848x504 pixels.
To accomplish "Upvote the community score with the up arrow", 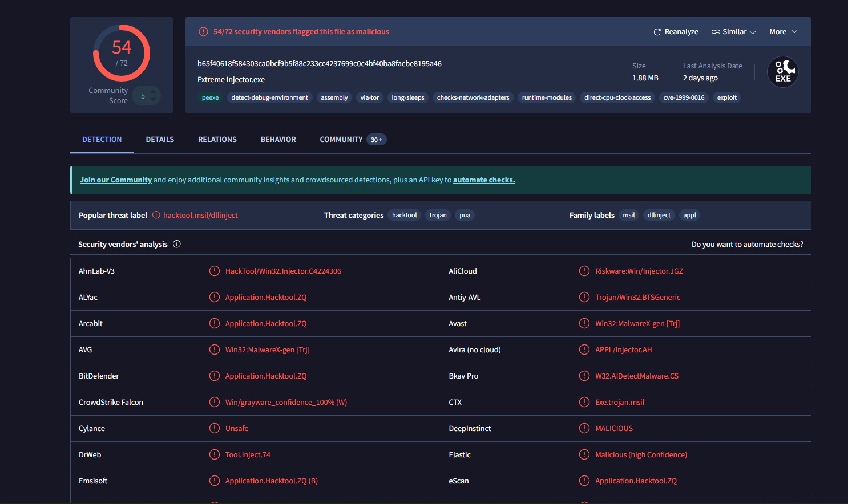I will coord(153,92).
